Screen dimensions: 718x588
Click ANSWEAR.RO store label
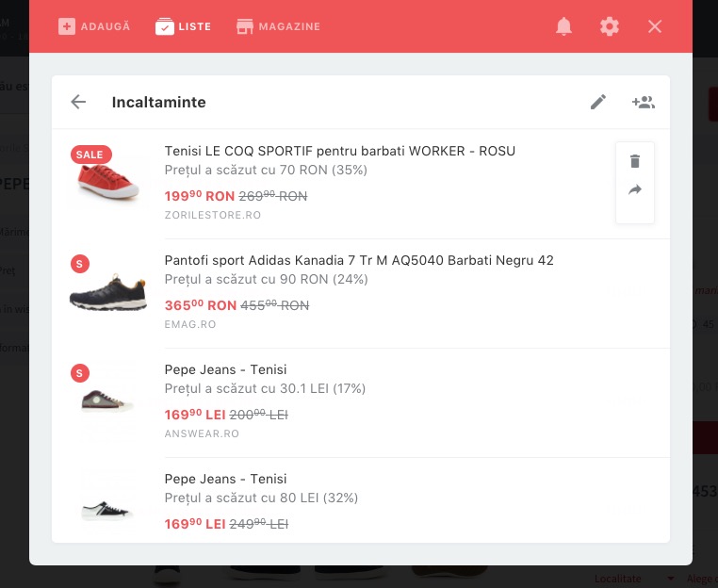[202, 433]
